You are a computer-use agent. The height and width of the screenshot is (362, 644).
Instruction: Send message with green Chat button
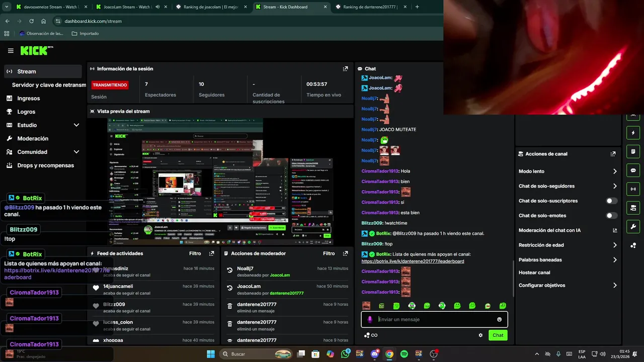498,335
